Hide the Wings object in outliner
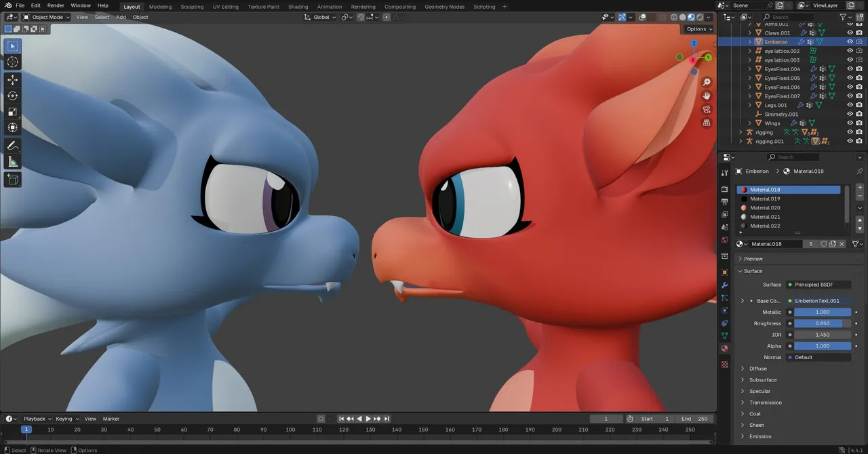 [x=850, y=123]
